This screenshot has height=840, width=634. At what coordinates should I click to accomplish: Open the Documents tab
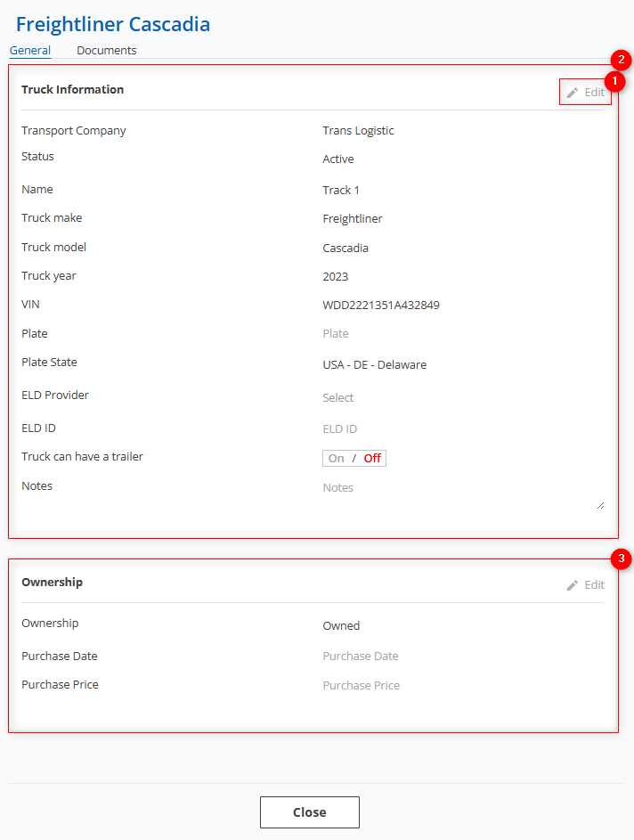[107, 51]
